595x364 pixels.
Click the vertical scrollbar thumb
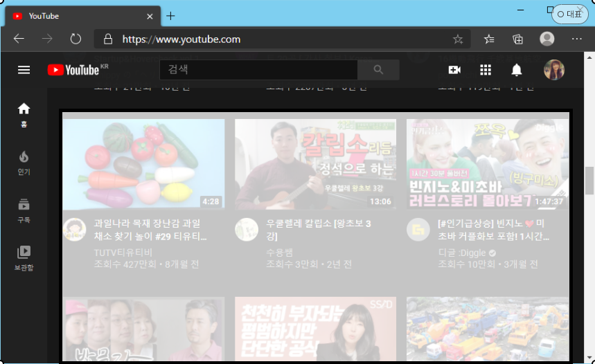(589, 180)
